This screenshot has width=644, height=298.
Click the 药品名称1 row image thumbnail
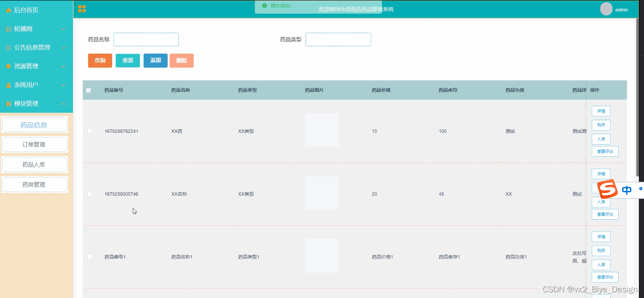coord(322,256)
